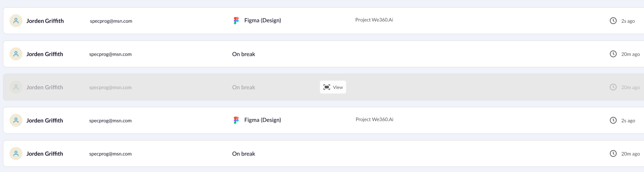Screen dimensions: 644x172
Task: Click the screenshot frame icon inside View button
Action: [x=327, y=87]
